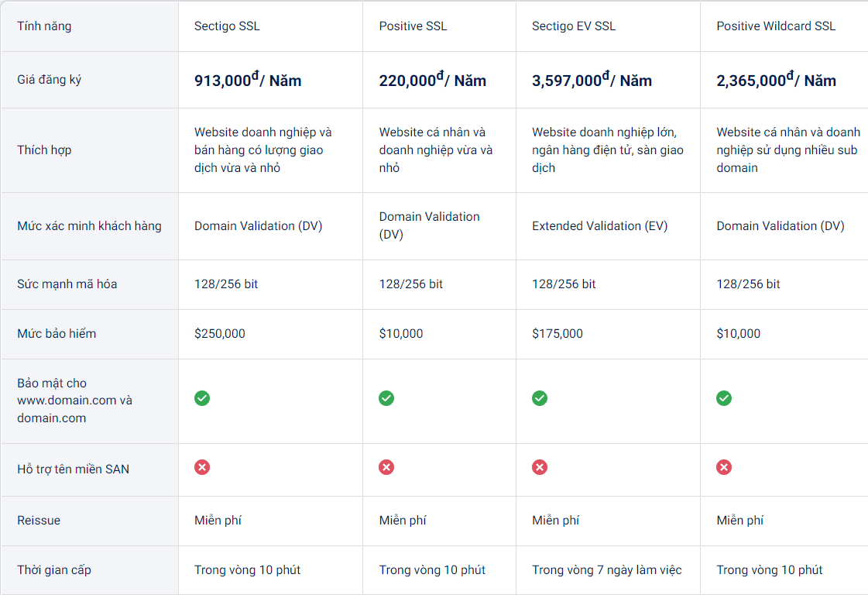Screen dimensions: 868x595
Task: Click 'Miễn phí' under Positive SSL
Action: pyautogui.click(x=403, y=520)
